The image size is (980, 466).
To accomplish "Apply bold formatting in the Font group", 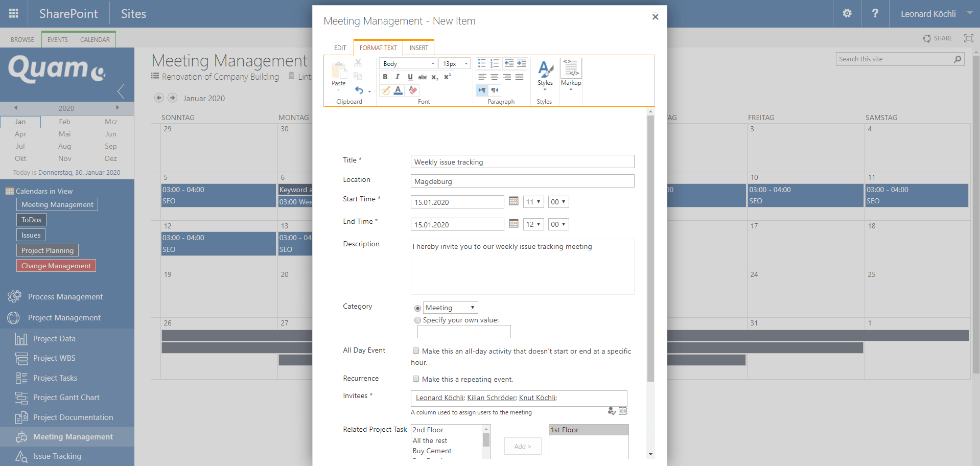I will point(385,77).
